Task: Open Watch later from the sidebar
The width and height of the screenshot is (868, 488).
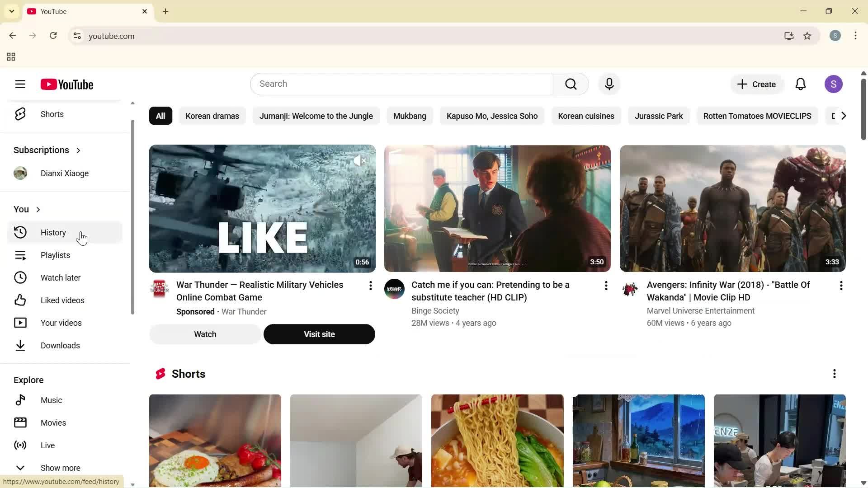Action: (x=60, y=277)
